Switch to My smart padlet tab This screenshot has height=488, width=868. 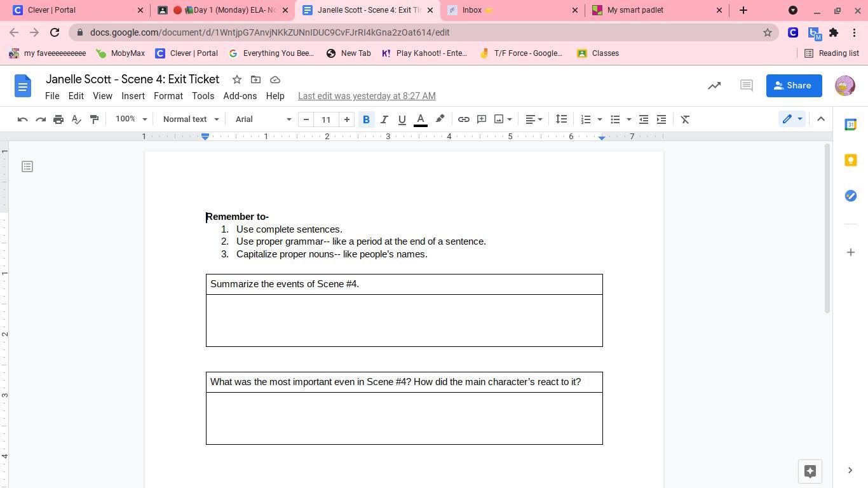click(x=657, y=10)
